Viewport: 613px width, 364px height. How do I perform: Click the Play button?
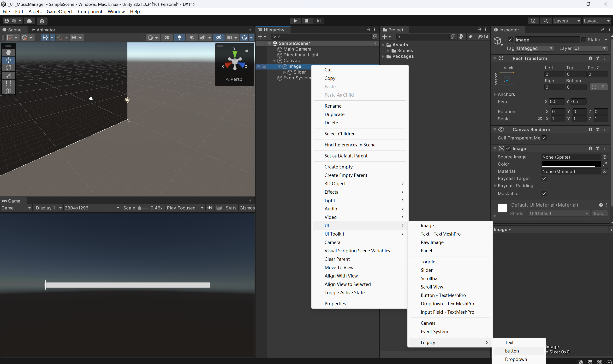(295, 21)
